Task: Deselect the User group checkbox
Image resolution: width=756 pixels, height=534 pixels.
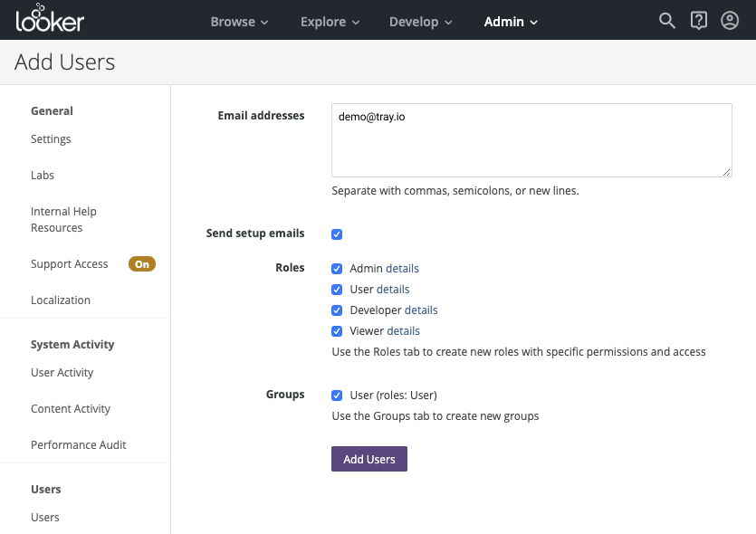Action: tap(337, 395)
